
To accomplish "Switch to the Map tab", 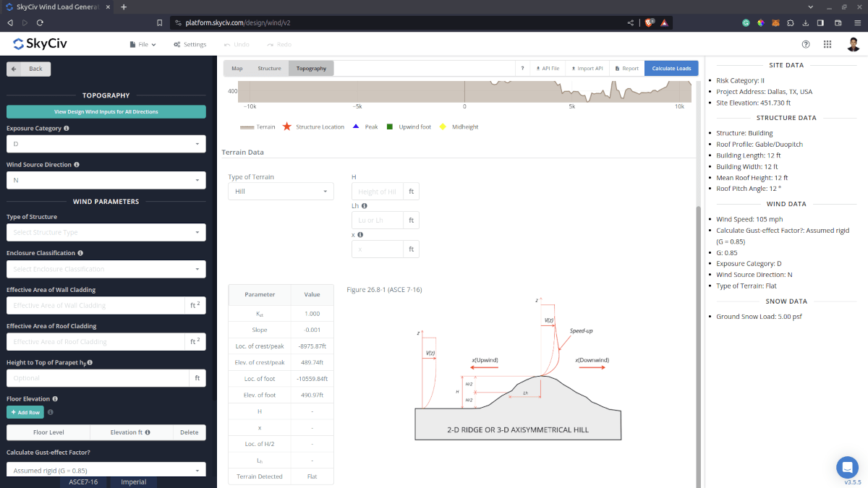I will (x=237, y=69).
